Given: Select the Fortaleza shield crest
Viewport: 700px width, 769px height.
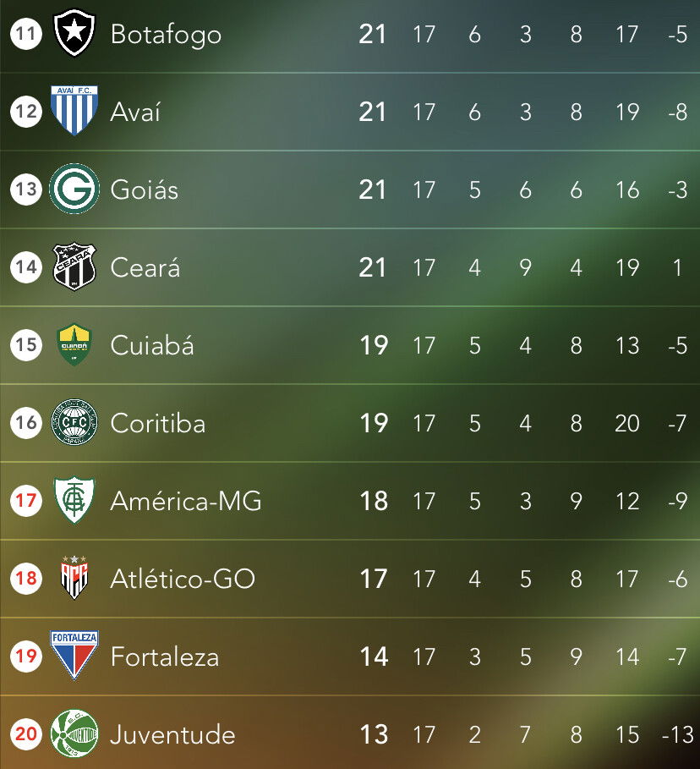Looking at the screenshot, I should point(74,656).
